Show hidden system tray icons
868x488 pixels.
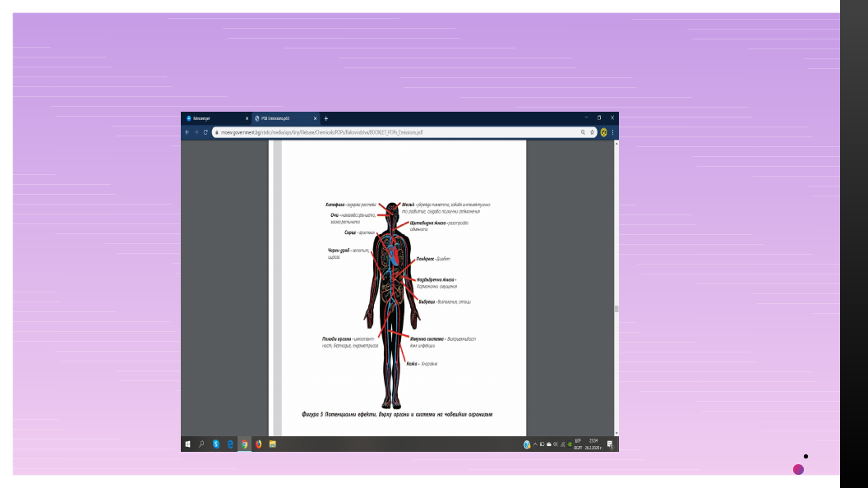tap(535, 444)
